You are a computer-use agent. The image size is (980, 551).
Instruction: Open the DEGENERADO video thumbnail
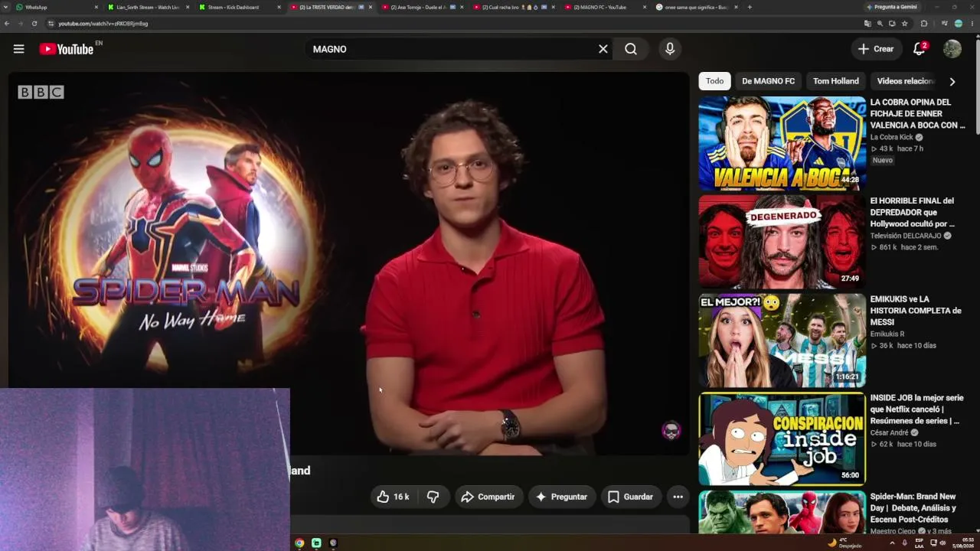pos(782,242)
